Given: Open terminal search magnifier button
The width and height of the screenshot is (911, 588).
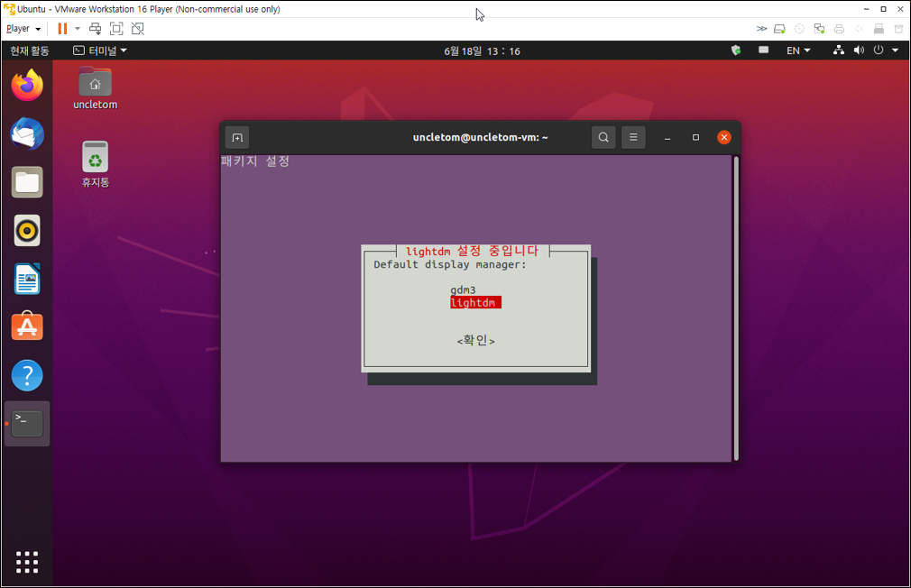Looking at the screenshot, I should pyautogui.click(x=603, y=138).
